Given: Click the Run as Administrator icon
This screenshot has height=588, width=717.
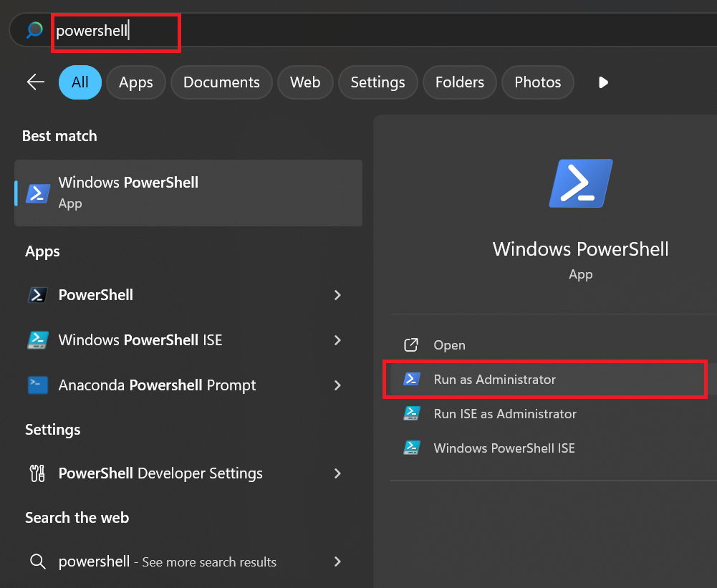Looking at the screenshot, I should 412,379.
